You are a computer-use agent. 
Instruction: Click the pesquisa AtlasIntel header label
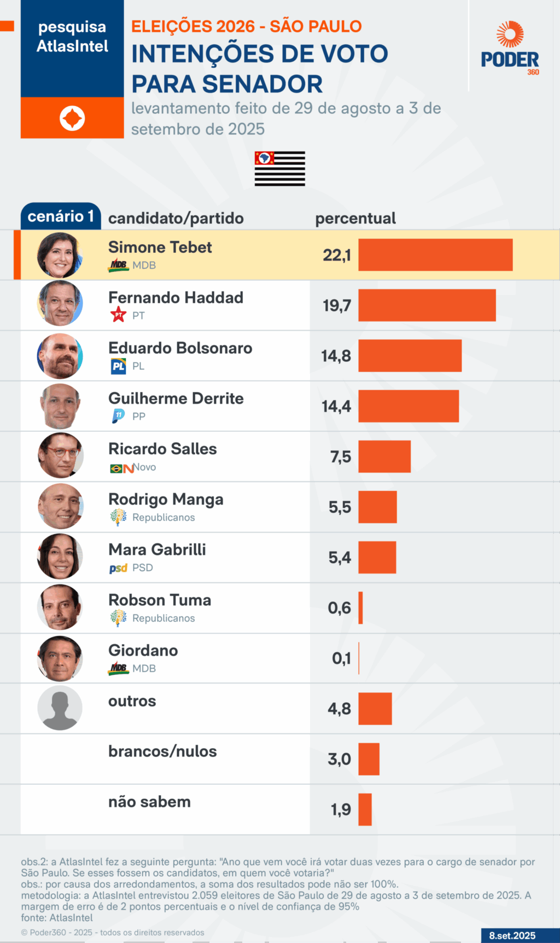pyautogui.click(x=72, y=37)
